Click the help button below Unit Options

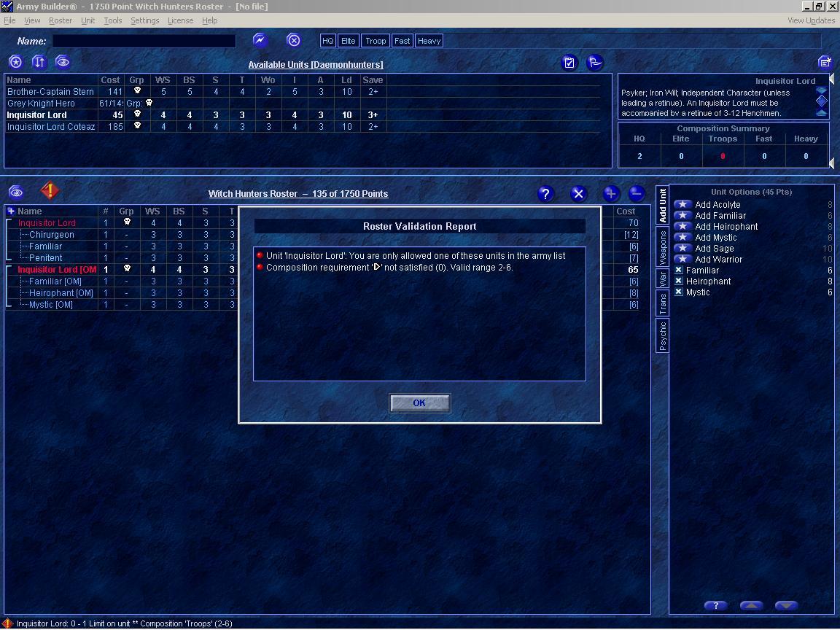tap(716, 605)
